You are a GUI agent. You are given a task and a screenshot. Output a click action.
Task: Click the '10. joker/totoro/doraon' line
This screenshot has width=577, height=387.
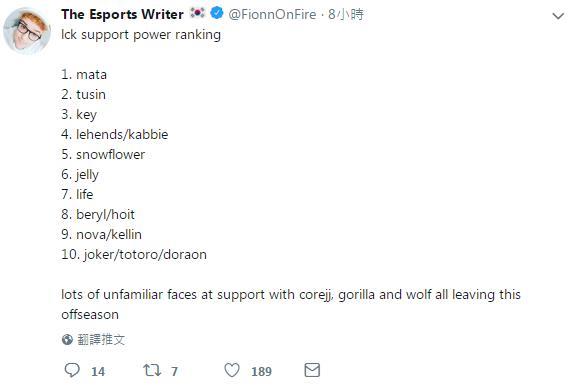(x=134, y=255)
